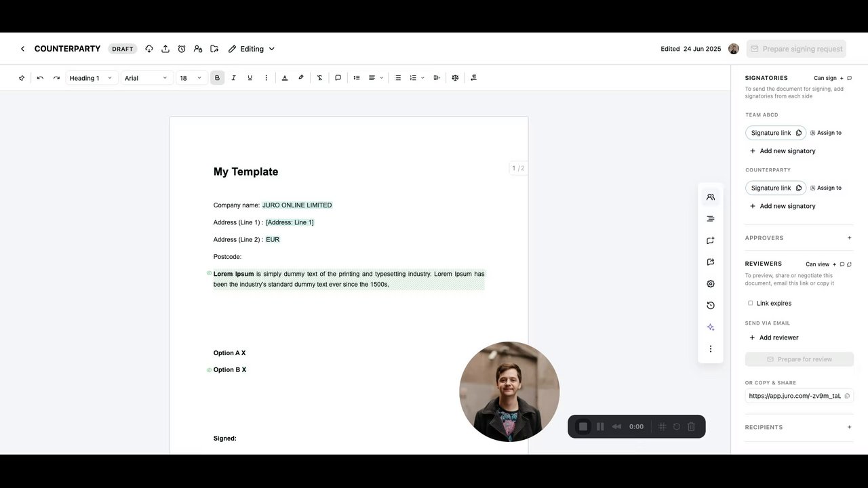Click the line spacing icon
This screenshot has height=488, width=868.
click(x=357, y=78)
